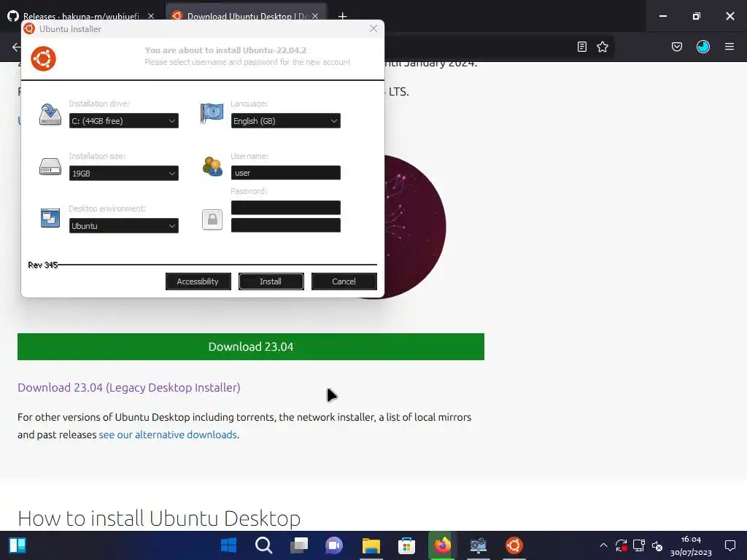Click the green Download 23.04 button

pos(251,346)
